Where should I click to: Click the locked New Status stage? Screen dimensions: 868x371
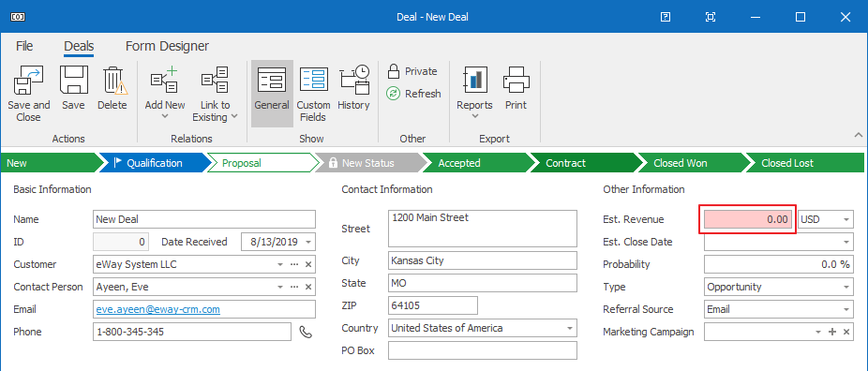tap(370, 163)
